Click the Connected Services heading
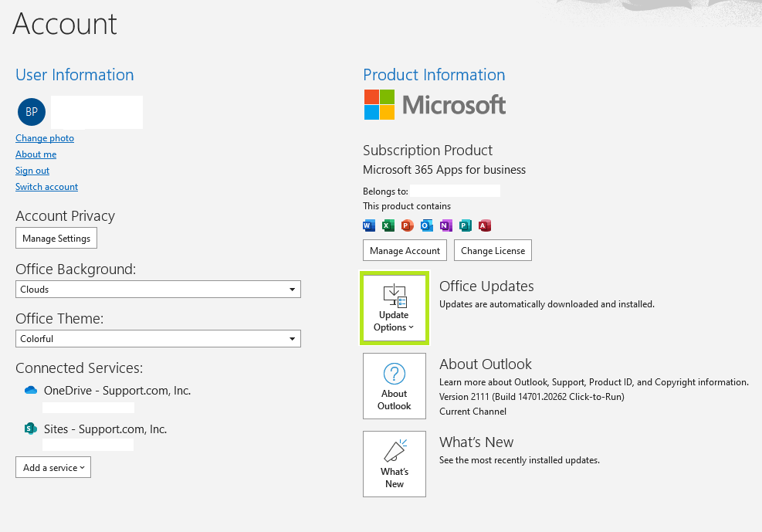This screenshot has height=532, width=762. pyautogui.click(x=80, y=368)
